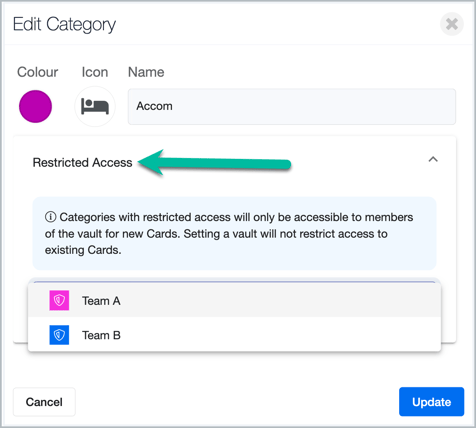Click the info icon in the notice
The width and height of the screenshot is (476, 428).
click(50, 217)
